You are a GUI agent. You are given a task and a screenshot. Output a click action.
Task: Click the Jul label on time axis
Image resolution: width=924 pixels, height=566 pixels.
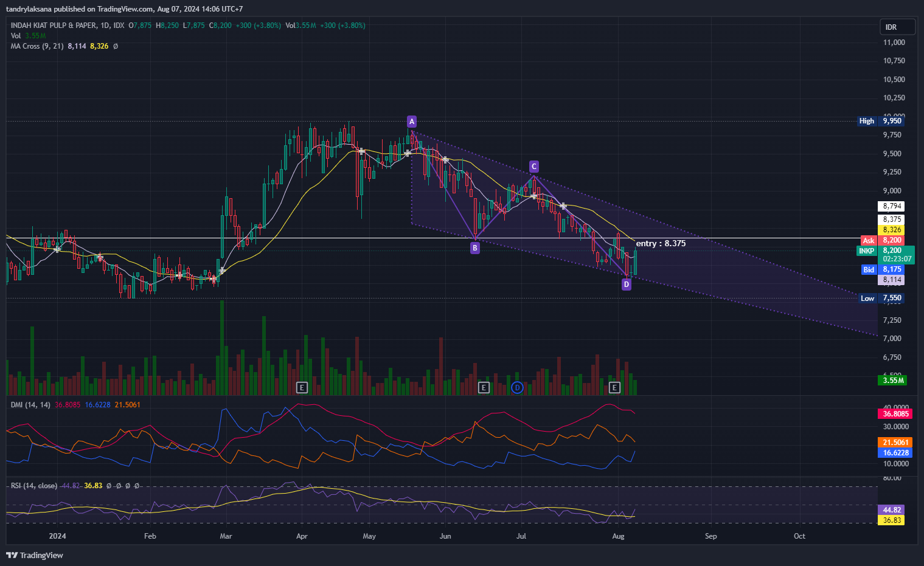521,536
